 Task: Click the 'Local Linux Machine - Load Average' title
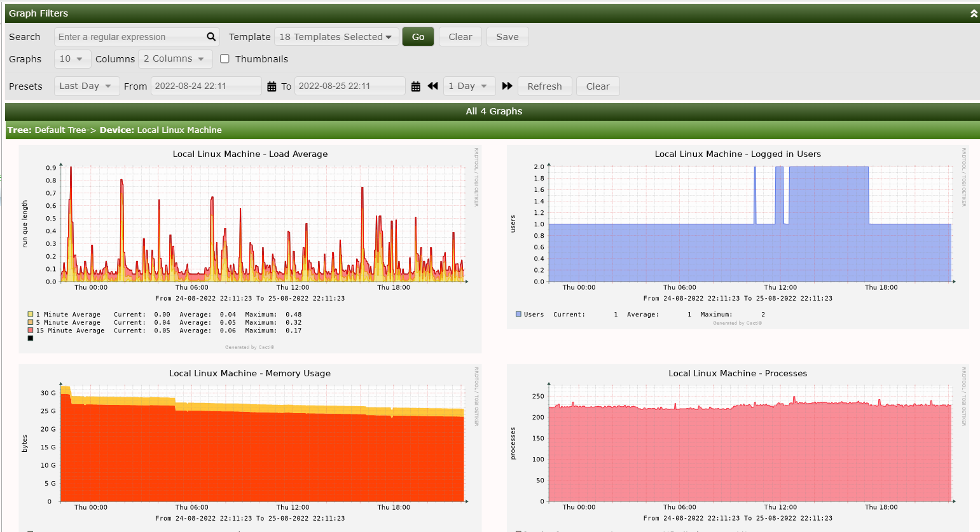click(x=250, y=154)
